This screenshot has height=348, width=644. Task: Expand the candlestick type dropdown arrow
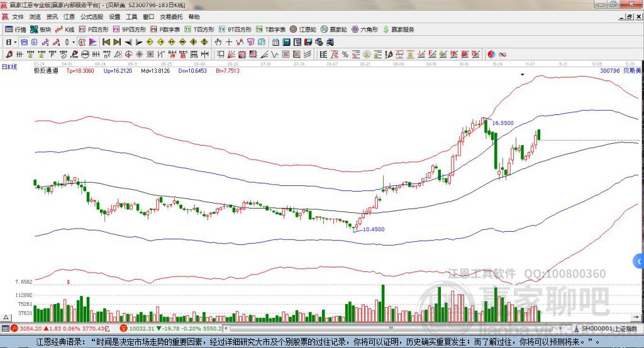(x=74, y=42)
